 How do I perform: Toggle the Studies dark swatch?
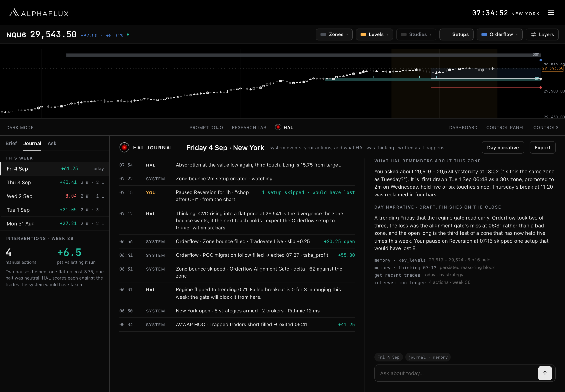[x=403, y=35]
